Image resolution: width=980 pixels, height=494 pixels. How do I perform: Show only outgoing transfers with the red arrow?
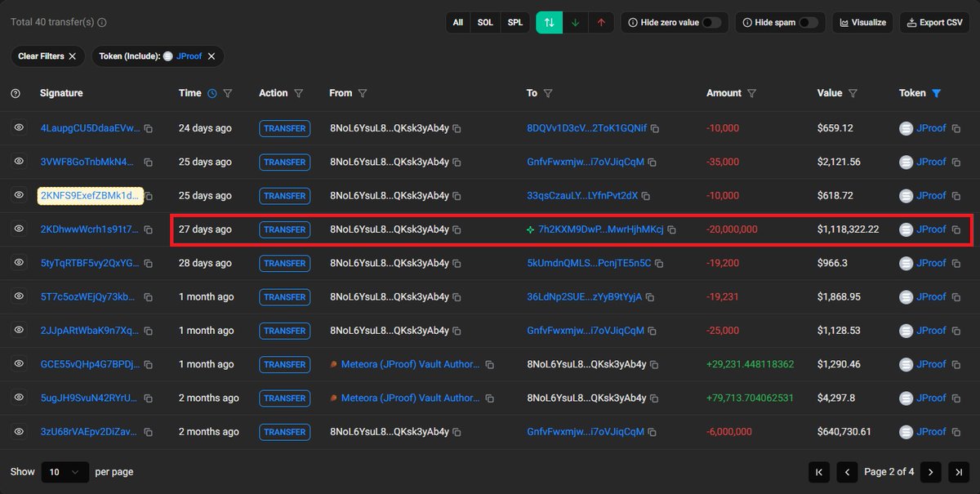click(601, 23)
